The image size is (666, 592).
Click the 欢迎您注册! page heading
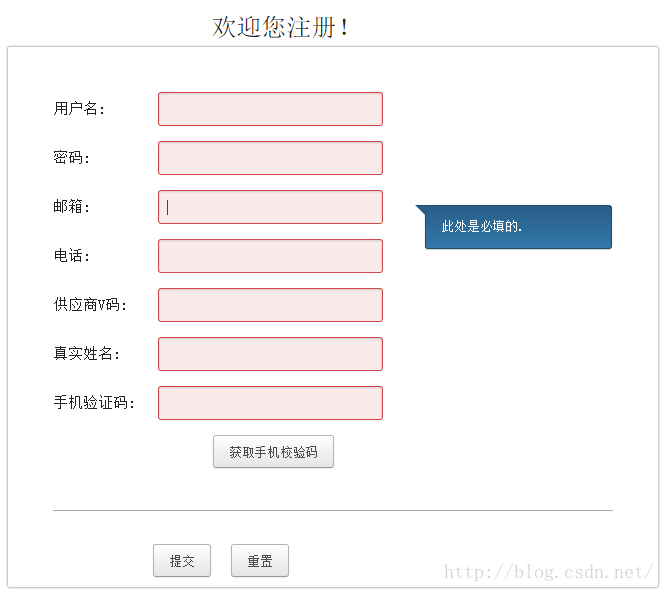[281, 27]
